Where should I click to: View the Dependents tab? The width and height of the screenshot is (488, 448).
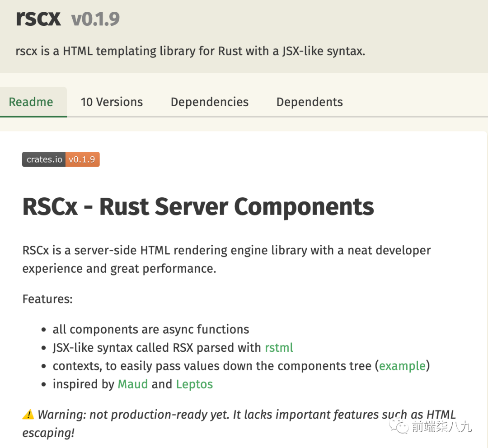[x=310, y=102]
